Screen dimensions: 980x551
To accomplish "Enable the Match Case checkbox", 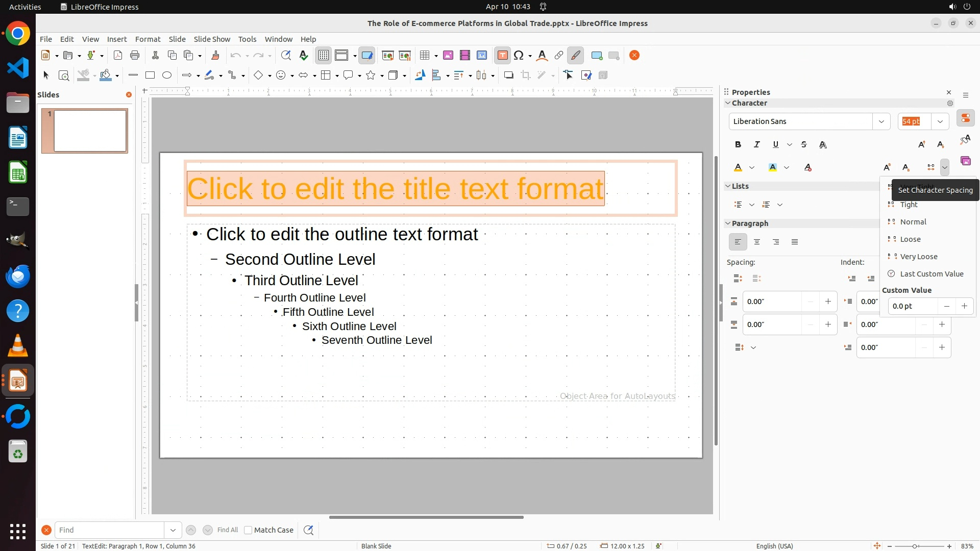I will pyautogui.click(x=248, y=530).
